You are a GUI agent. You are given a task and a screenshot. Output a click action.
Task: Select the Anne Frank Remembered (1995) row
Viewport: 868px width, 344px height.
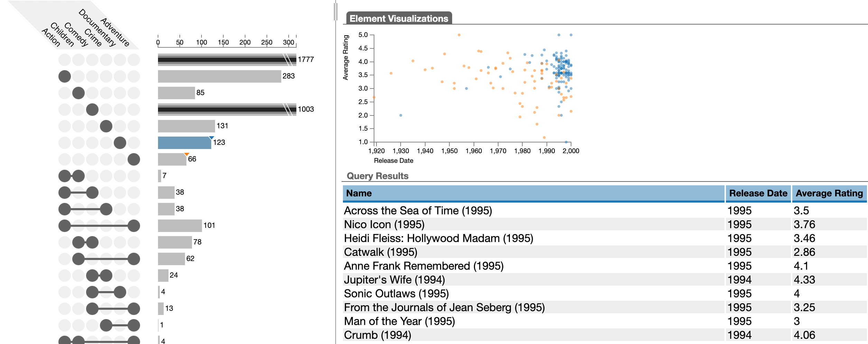tap(424, 266)
